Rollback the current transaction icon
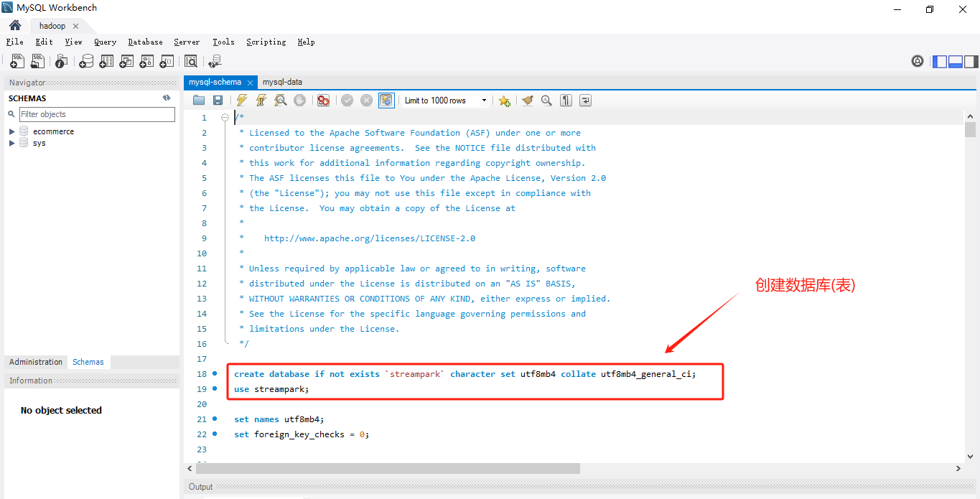Image resolution: width=980 pixels, height=499 pixels. pos(366,101)
